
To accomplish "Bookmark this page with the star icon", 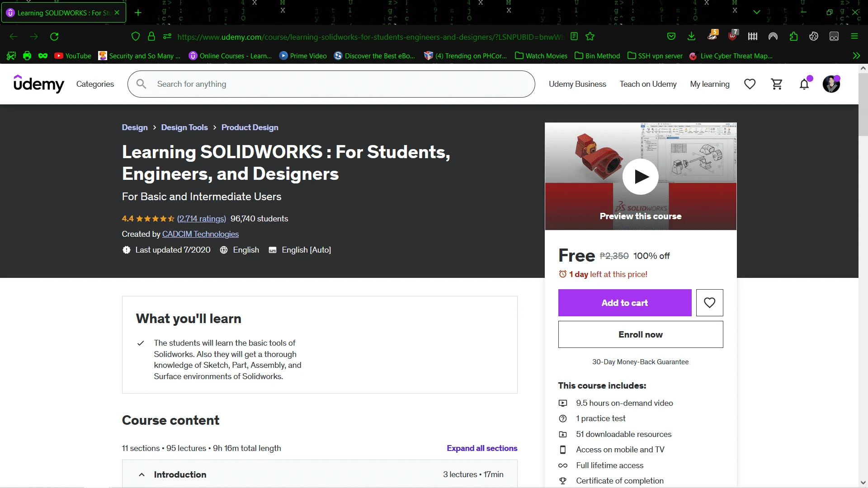I will (590, 37).
